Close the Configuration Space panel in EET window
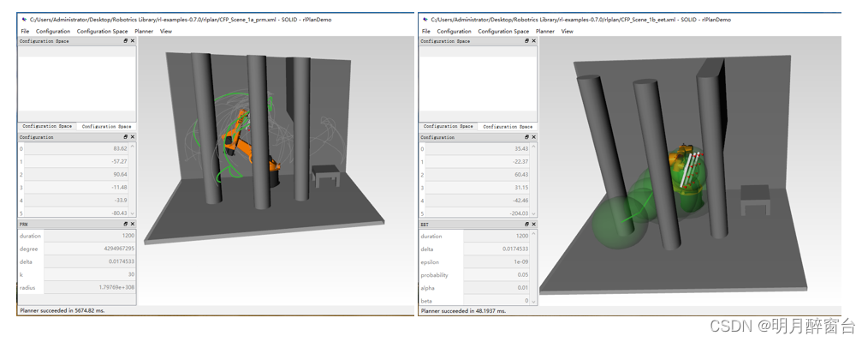This screenshot has height=342, width=868. pos(533,41)
